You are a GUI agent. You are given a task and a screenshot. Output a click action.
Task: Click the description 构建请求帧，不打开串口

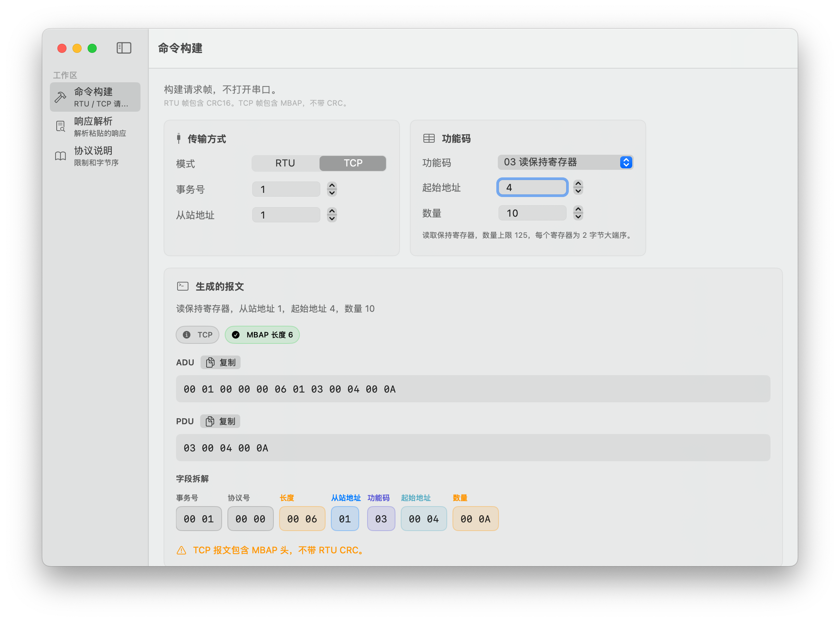click(x=221, y=89)
